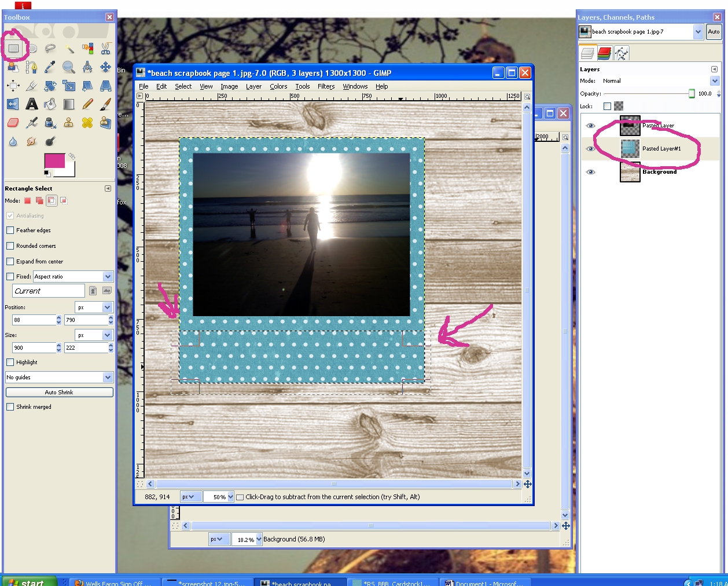The width and height of the screenshot is (728, 586).
Task: Select the Pencil tool
Action: pyautogui.click(x=87, y=104)
